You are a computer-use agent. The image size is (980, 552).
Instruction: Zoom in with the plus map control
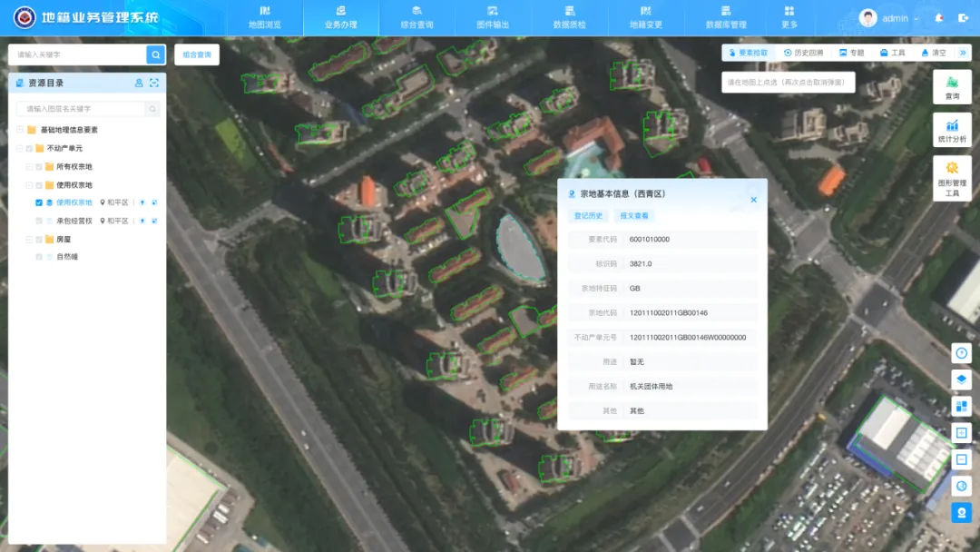962,433
